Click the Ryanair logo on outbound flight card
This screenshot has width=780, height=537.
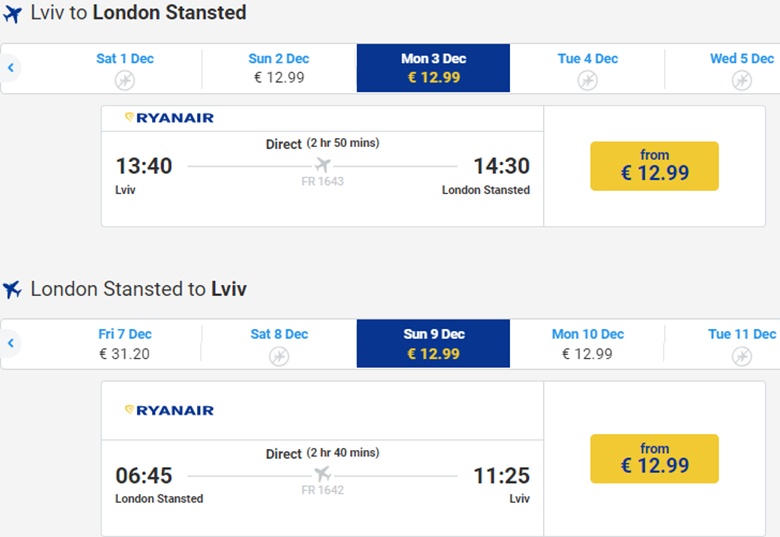pos(169,118)
